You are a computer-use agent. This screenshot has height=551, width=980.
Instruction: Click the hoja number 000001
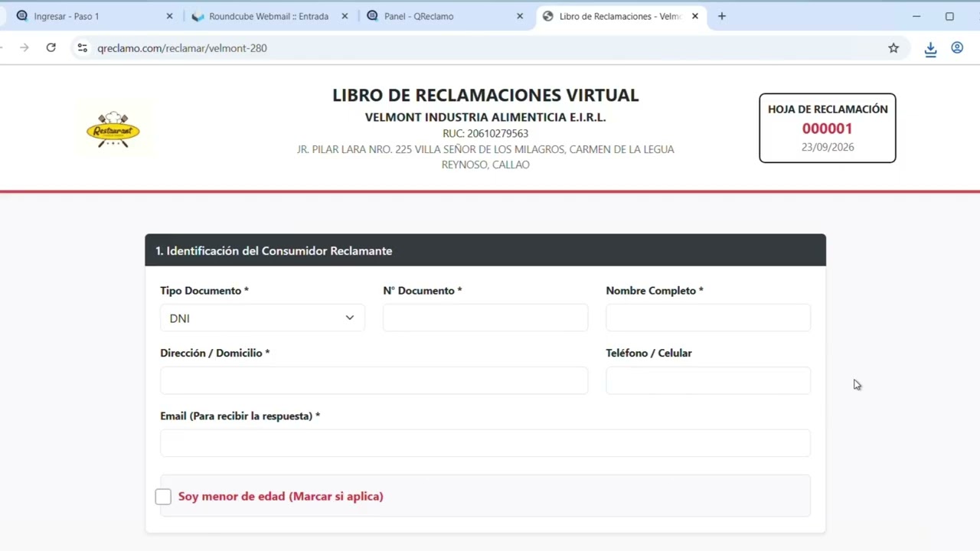click(x=827, y=129)
